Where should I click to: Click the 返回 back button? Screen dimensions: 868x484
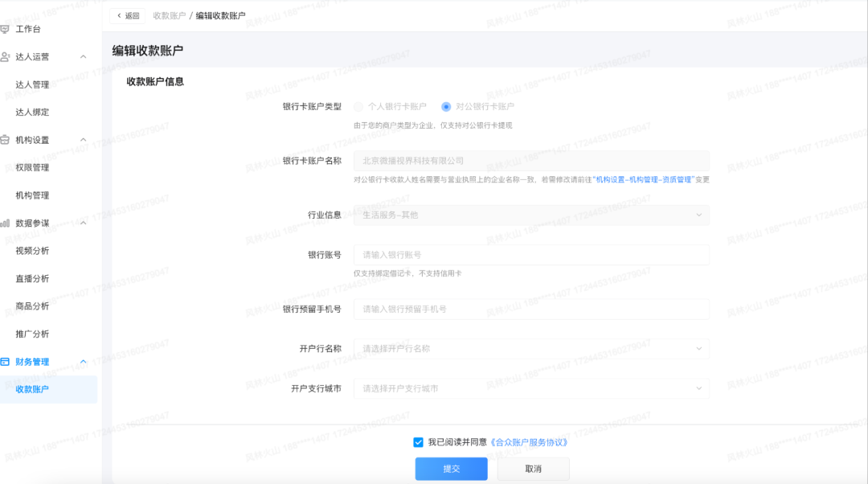coord(128,15)
